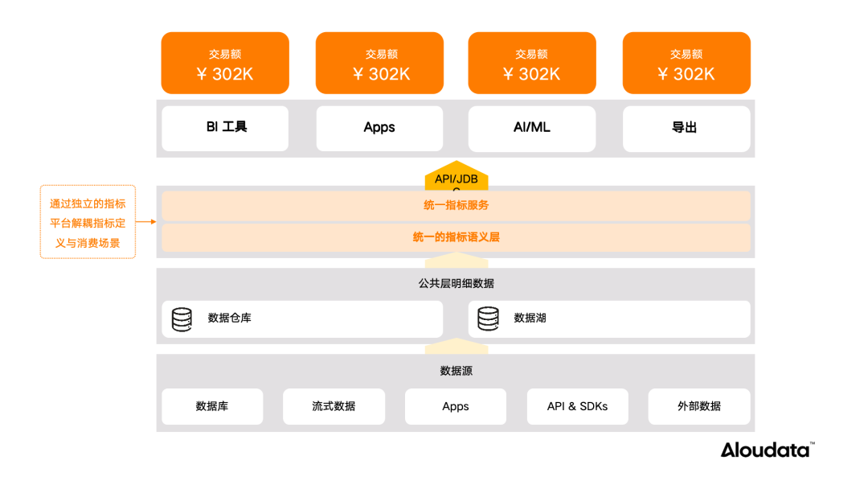Expand the 公共层明细数据 section
The image size is (868, 489).
[456, 283]
